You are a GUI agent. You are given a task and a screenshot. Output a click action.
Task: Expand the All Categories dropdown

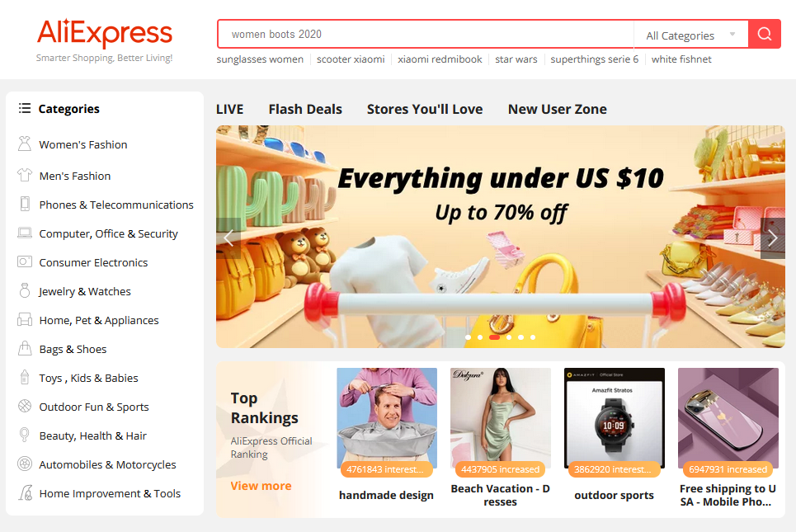click(691, 35)
